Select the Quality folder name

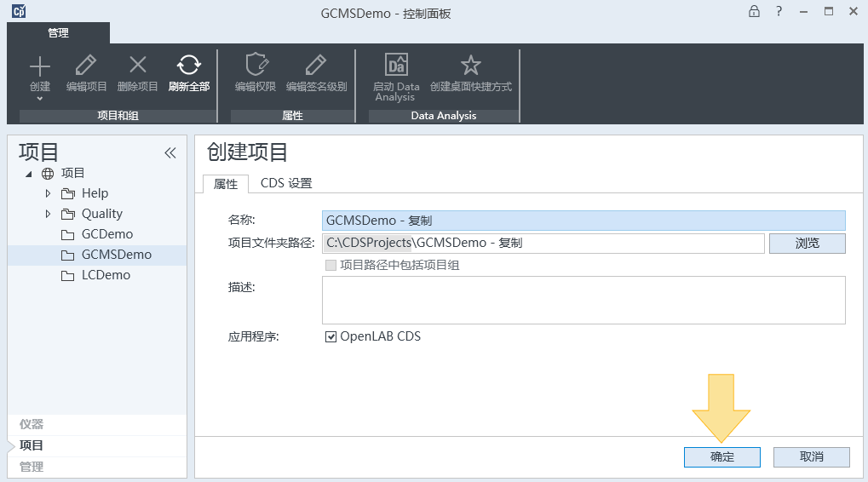[102, 214]
